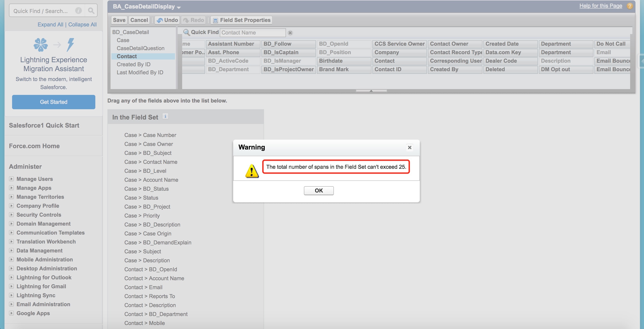Viewport: 644px width, 329px height.
Task: Select the CCS Service Owner field tile
Action: 399,44
